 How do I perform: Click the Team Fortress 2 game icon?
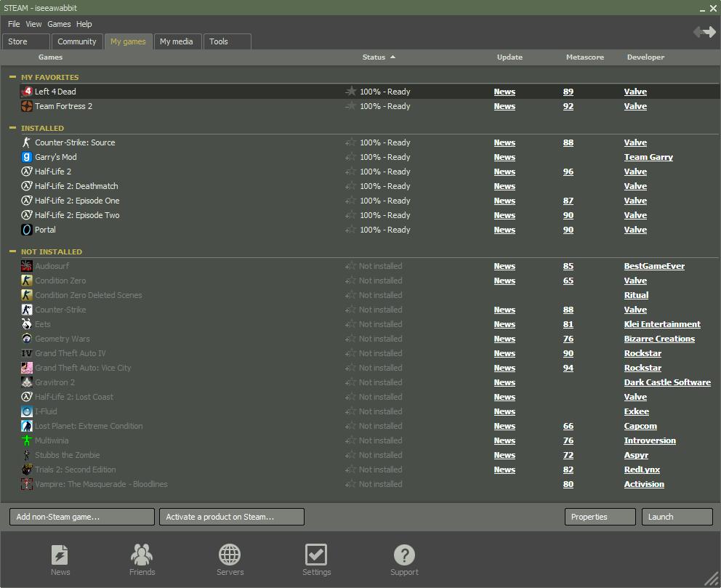(27, 106)
